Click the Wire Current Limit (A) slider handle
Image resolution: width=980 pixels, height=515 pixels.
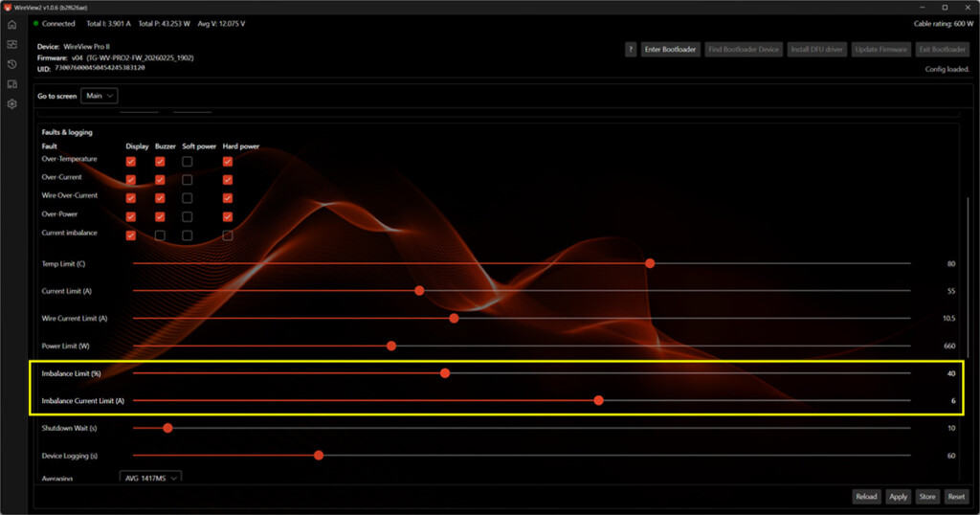[455, 318]
